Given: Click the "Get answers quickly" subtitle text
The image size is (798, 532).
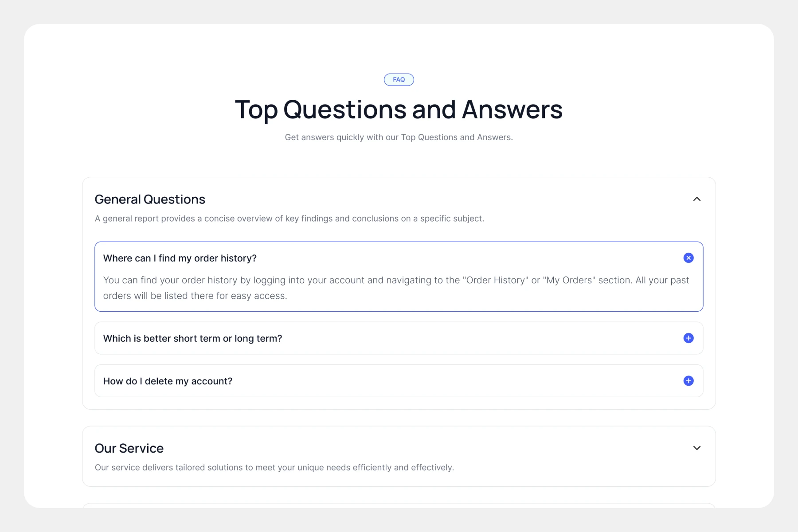Looking at the screenshot, I should [399, 137].
